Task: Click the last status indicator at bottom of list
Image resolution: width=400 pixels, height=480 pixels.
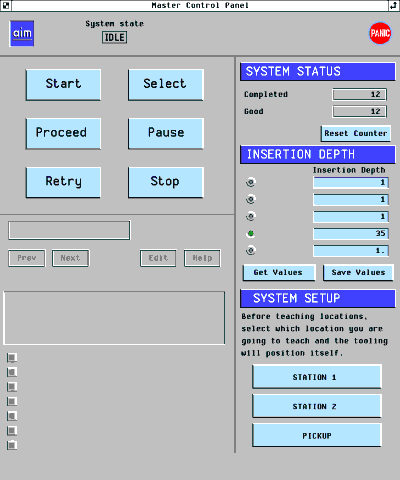Action: (12, 445)
